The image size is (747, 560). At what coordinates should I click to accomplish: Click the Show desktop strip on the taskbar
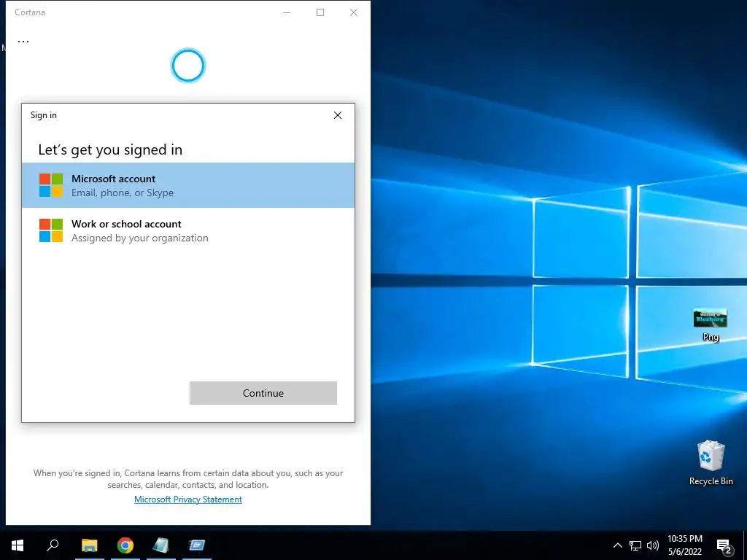pyautogui.click(x=745, y=545)
